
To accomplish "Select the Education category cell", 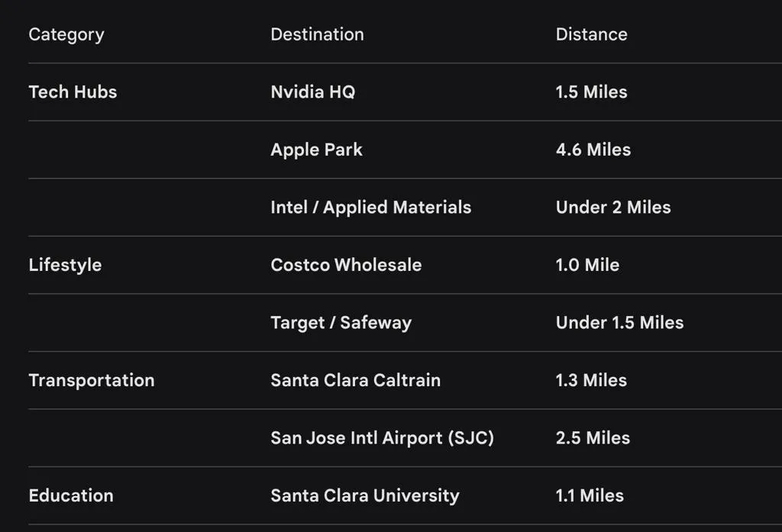I will [71, 495].
